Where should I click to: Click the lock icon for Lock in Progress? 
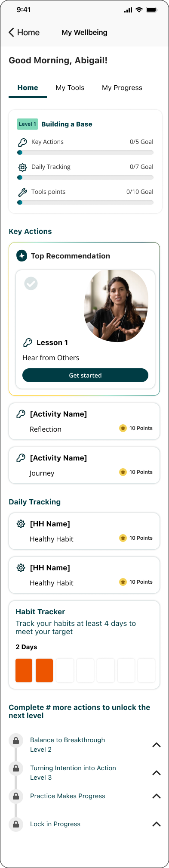click(x=16, y=824)
